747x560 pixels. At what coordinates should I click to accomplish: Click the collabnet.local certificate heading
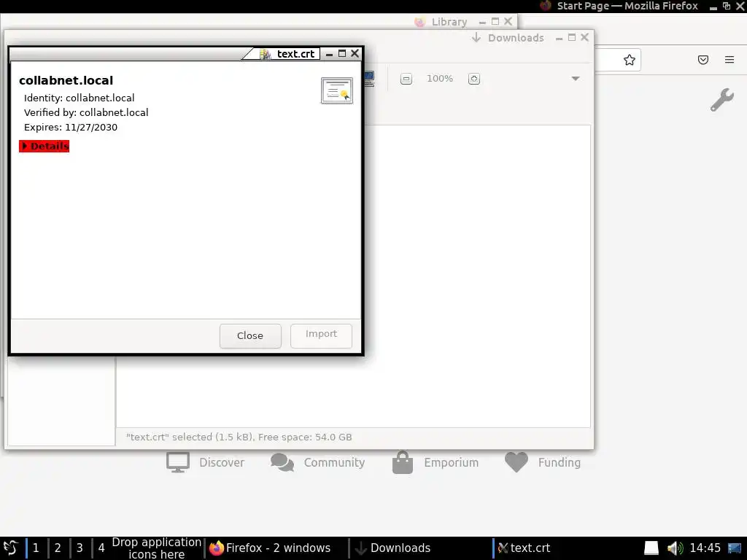pos(66,80)
